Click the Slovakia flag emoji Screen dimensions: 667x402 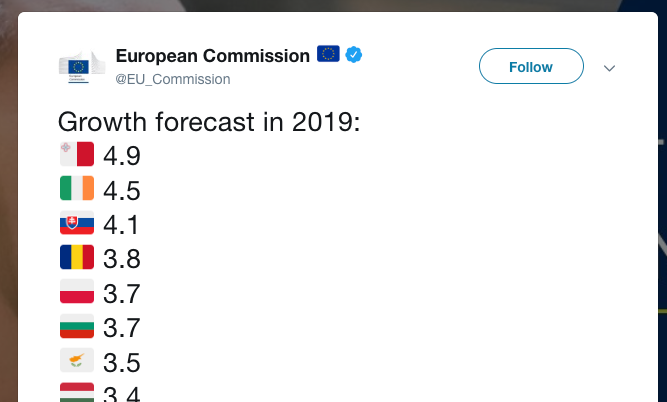[77, 222]
